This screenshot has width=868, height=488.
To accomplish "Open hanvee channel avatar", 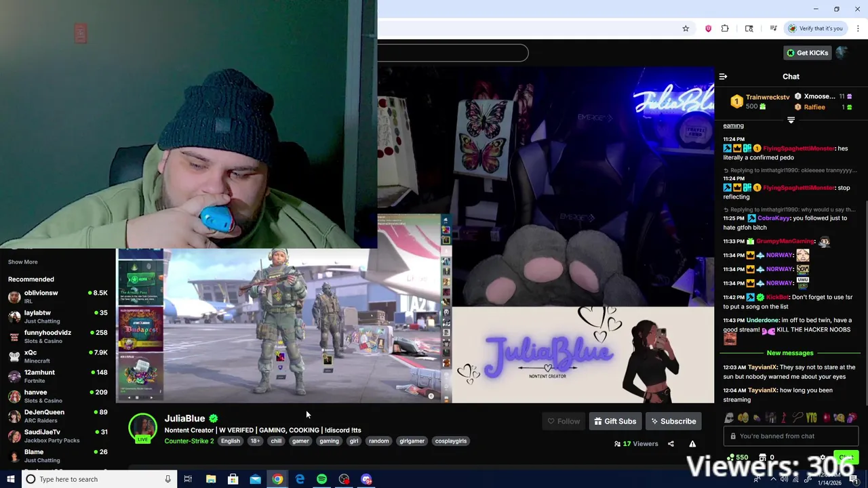I will pos(14,396).
